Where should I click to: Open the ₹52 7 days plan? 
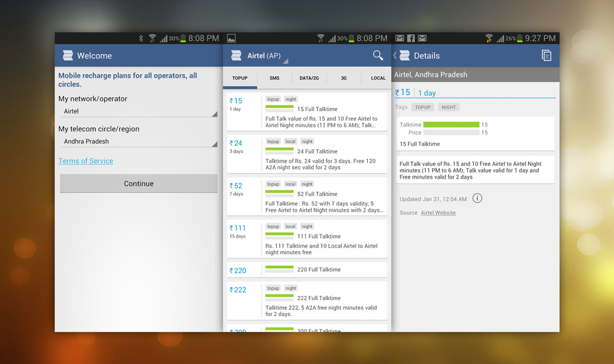coord(307,196)
